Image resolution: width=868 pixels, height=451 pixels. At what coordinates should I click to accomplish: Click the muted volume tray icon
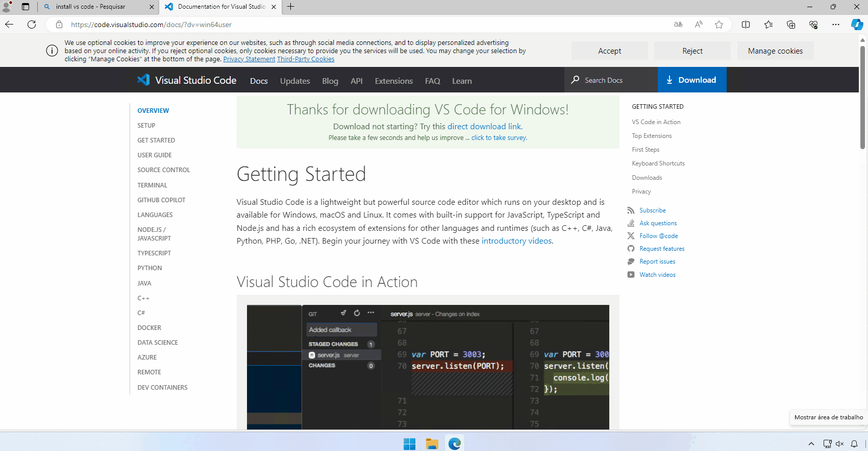coord(840,444)
